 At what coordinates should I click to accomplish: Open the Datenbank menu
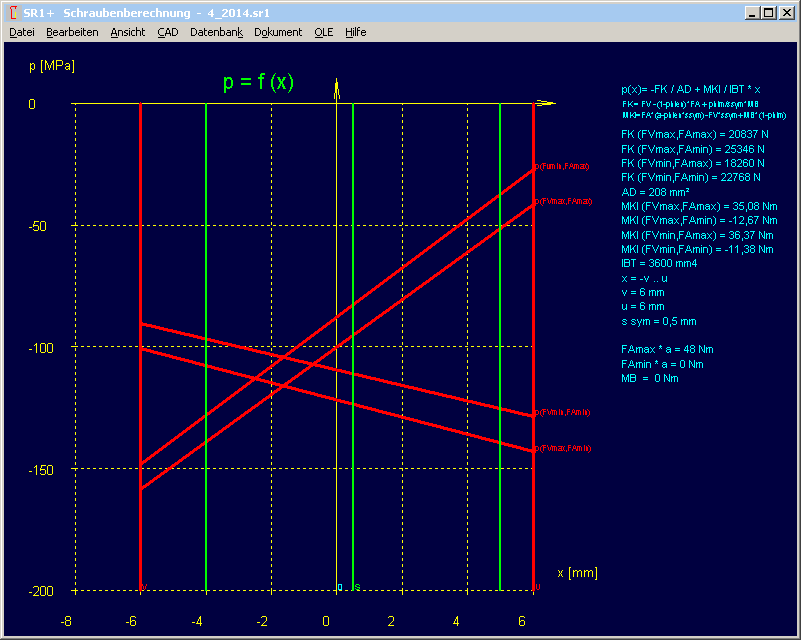tap(216, 32)
